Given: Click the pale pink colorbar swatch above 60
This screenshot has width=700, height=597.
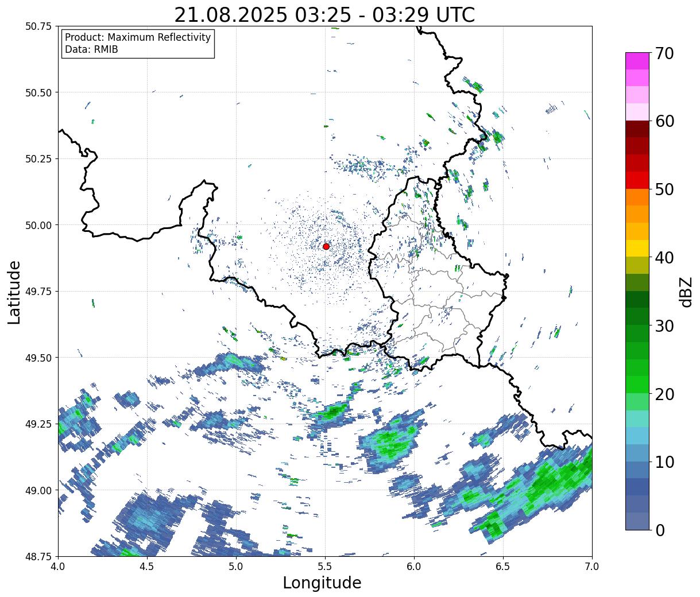Looking at the screenshot, I should 637,112.
